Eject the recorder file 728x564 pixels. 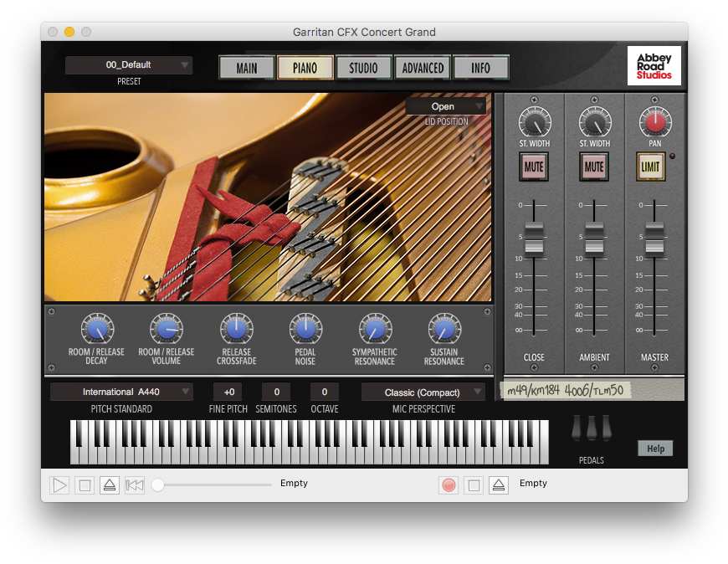click(x=499, y=485)
